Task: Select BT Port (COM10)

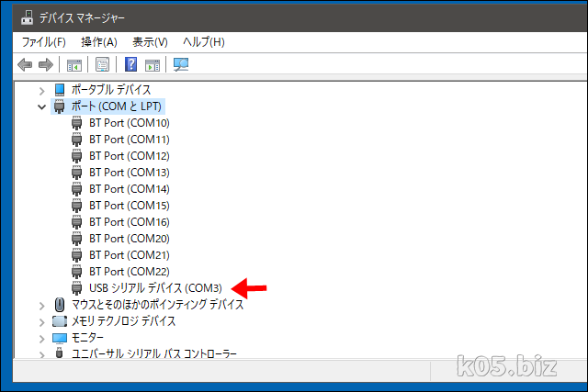Action: 130,123
